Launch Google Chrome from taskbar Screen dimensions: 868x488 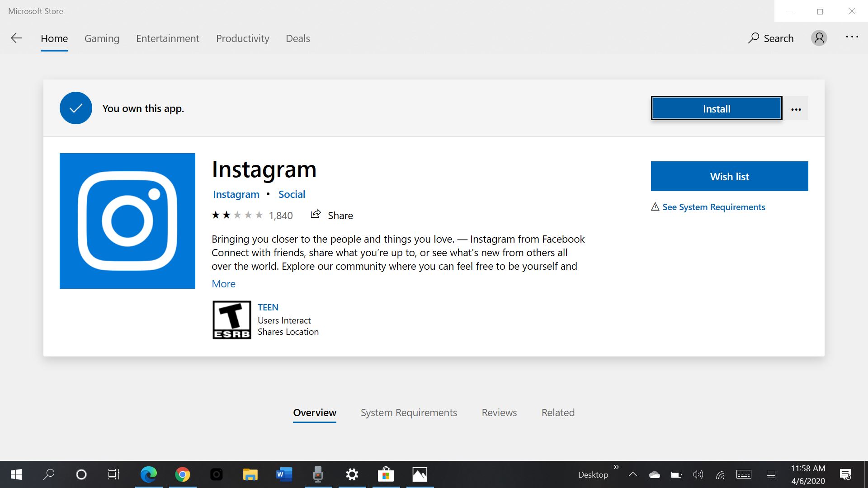(x=183, y=474)
